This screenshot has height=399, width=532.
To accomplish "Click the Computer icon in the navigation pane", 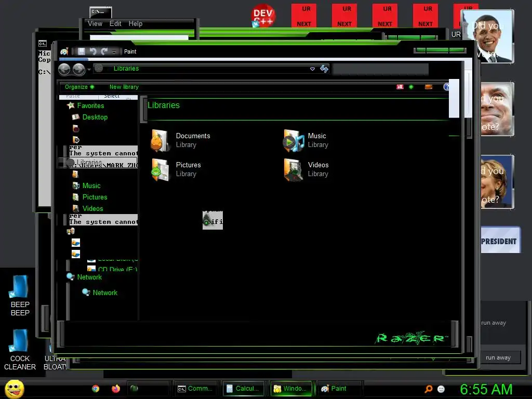I will tap(71, 231).
